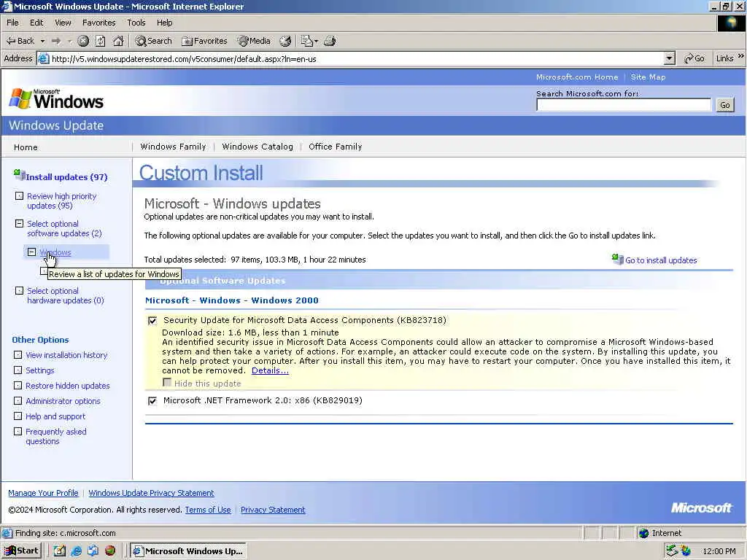Click the Mail toolbar icon
The width and height of the screenshot is (747, 560).
(306, 41)
